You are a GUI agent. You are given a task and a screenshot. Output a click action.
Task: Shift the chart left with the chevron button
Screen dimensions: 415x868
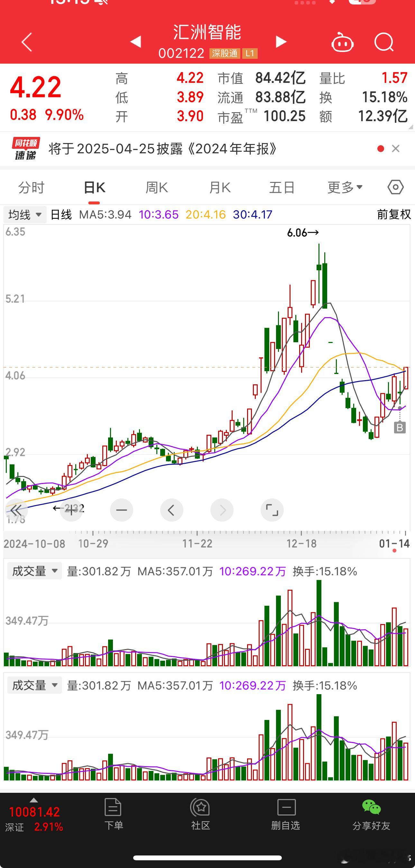click(x=172, y=510)
